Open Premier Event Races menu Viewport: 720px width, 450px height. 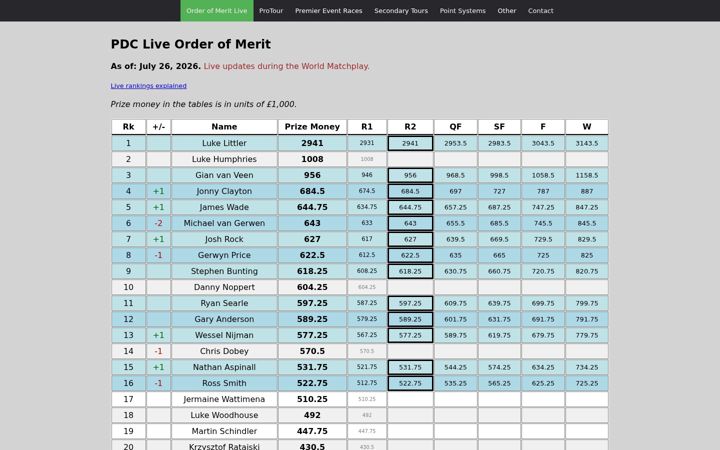(x=329, y=11)
